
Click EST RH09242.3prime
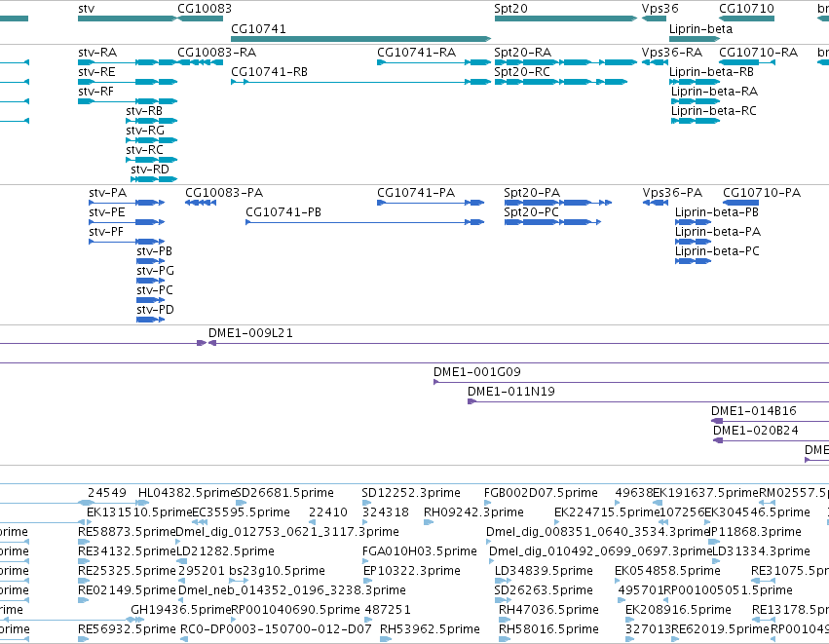click(x=429, y=522)
